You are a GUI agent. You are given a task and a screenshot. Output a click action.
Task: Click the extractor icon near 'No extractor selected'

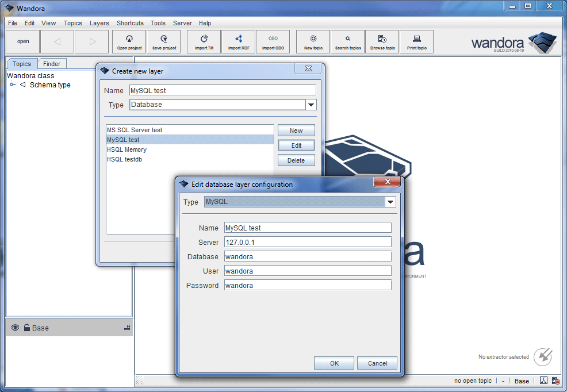[542, 357]
